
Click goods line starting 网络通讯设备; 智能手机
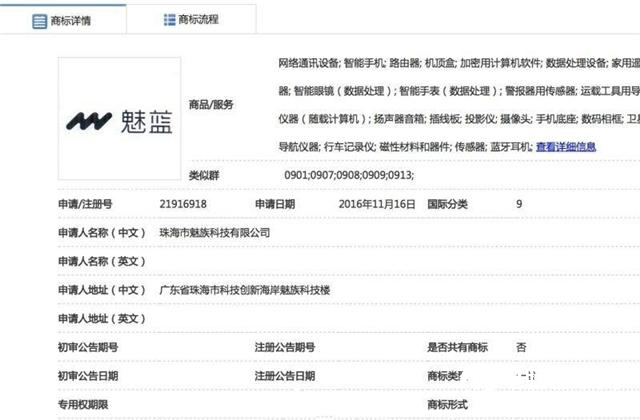click(x=459, y=63)
